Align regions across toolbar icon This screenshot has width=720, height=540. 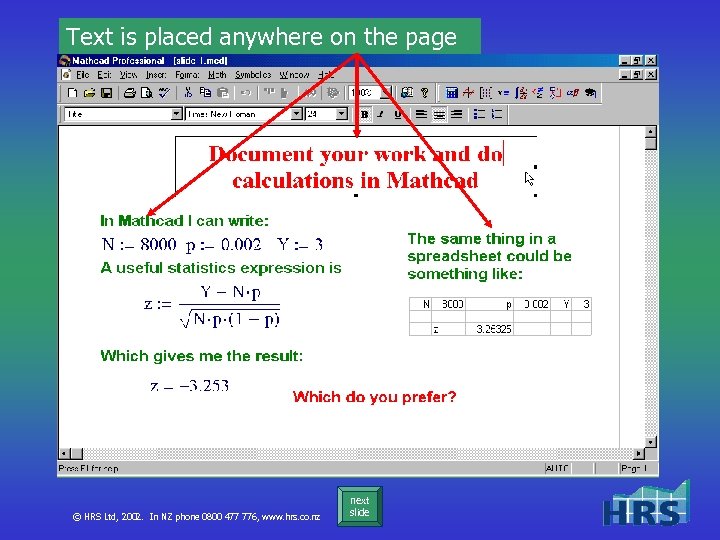click(x=269, y=93)
